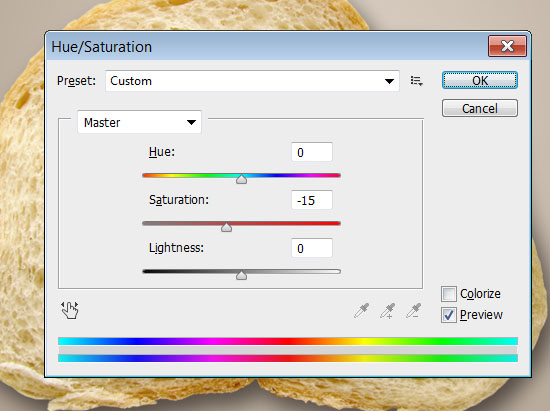Click the Lightness value field
The height and width of the screenshot is (411, 550).
[x=311, y=248]
